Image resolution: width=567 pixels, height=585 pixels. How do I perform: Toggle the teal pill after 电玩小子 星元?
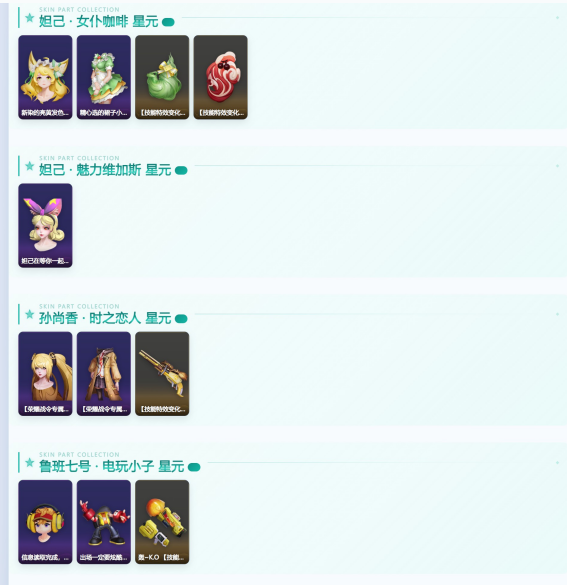tap(194, 467)
